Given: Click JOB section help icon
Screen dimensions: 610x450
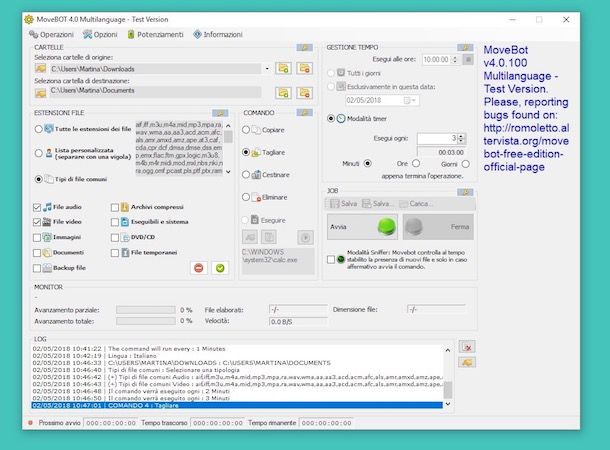Looking at the screenshot, I should coord(465,192).
